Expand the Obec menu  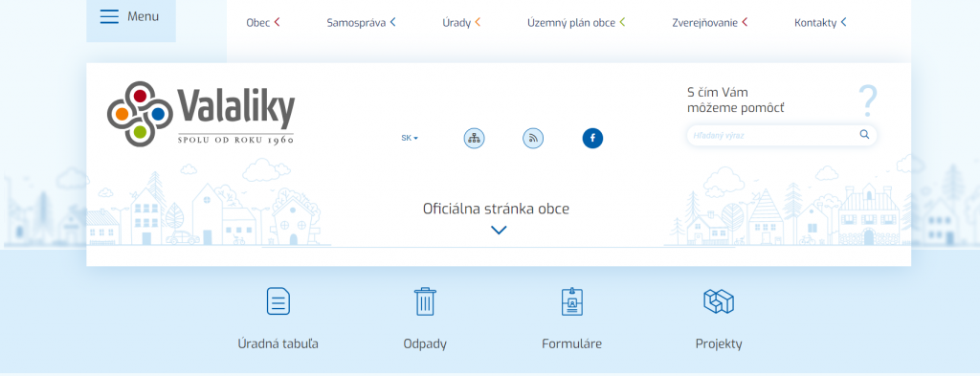pos(263,23)
